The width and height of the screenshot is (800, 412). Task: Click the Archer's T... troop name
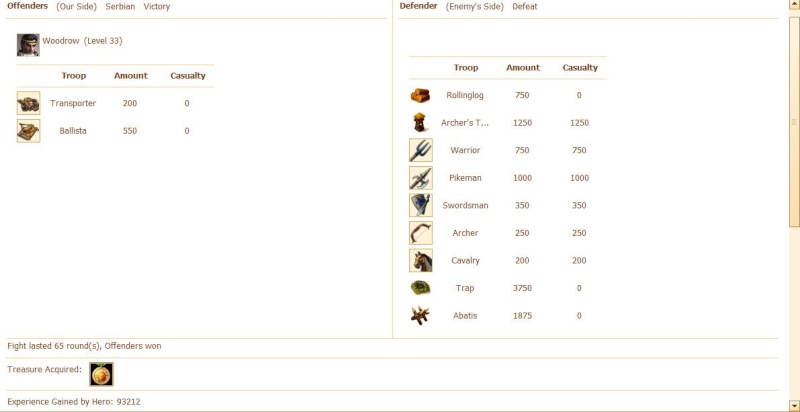point(465,123)
